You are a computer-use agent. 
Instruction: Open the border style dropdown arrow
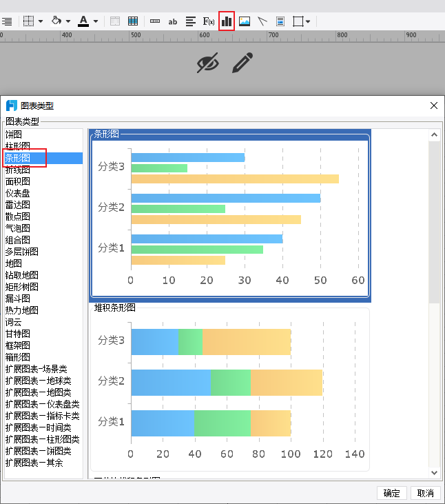41,21
